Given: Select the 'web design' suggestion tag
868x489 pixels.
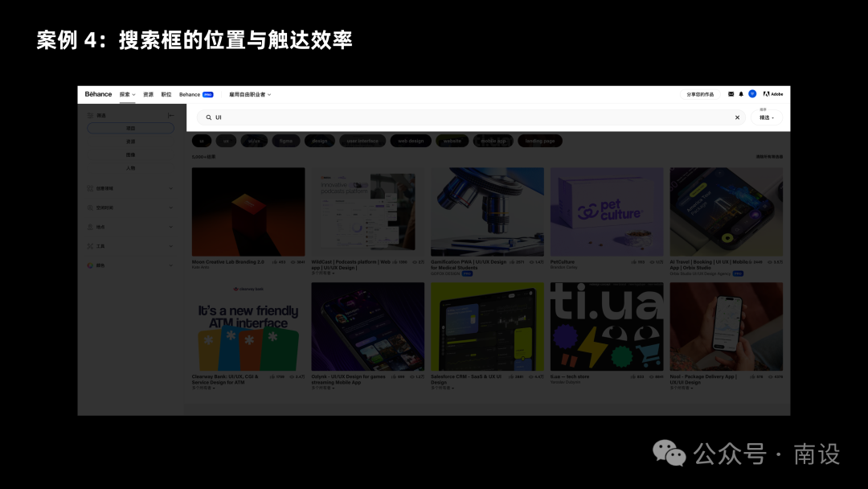Looking at the screenshot, I should [x=411, y=142].
